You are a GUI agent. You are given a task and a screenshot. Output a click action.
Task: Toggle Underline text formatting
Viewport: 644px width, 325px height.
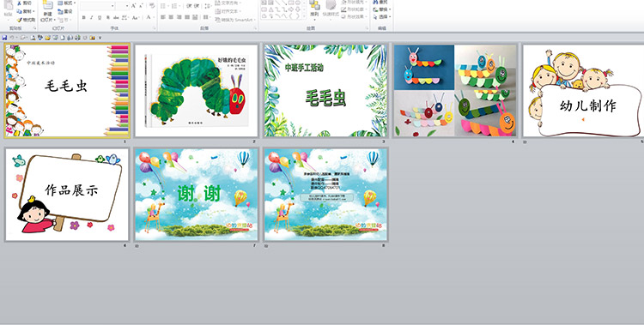(100, 18)
